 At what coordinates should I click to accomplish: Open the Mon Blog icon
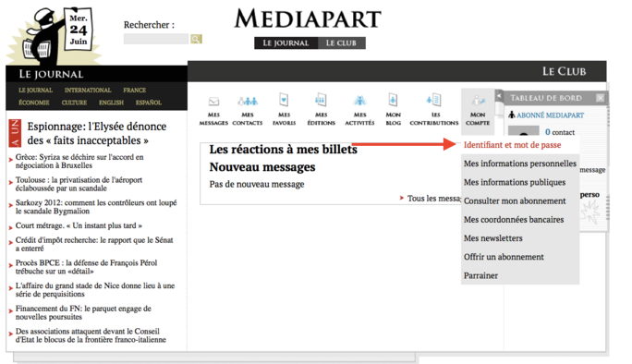coord(393,100)
